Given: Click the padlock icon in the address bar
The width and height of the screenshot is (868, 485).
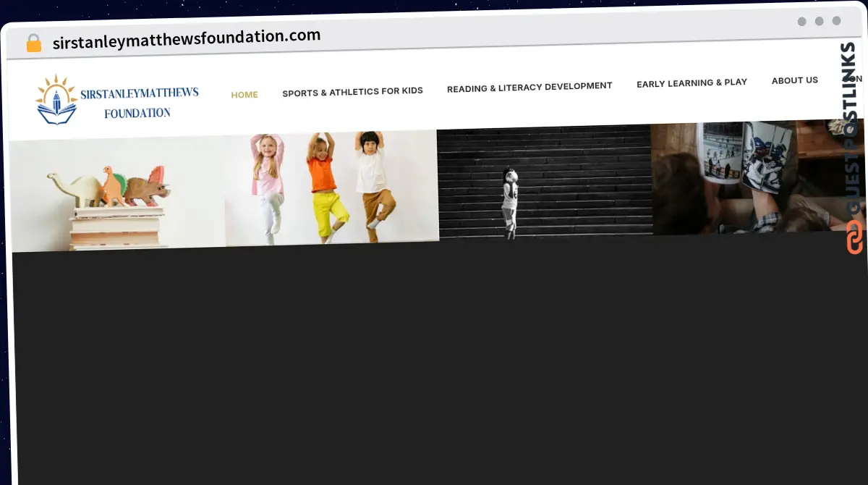Looking at the screenshot, I should [33, 43].
